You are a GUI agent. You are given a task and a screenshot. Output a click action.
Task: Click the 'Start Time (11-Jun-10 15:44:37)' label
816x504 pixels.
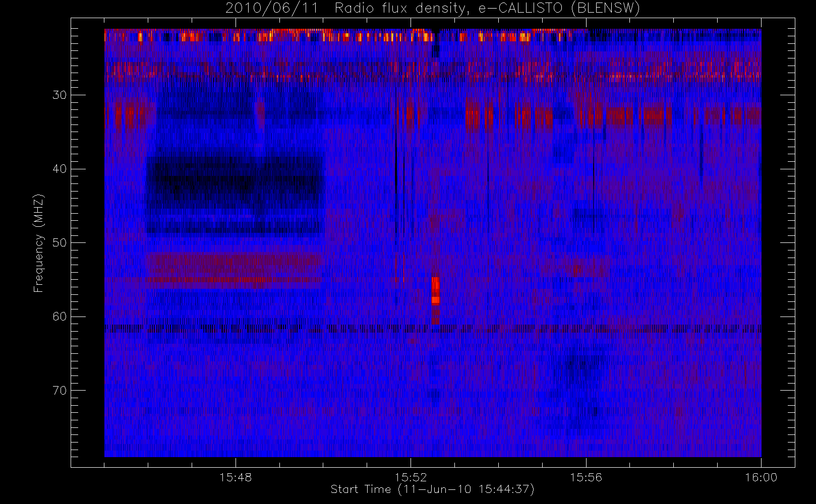(432, 489)
